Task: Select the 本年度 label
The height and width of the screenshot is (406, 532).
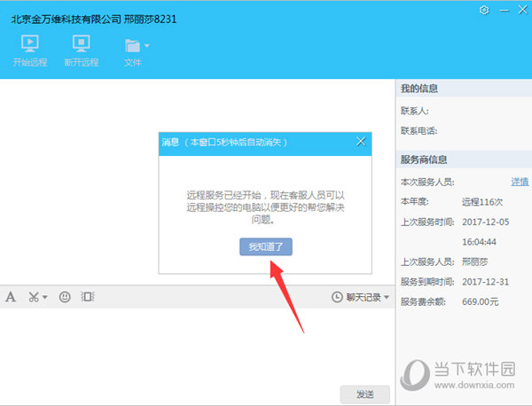Action: [415, 202]
